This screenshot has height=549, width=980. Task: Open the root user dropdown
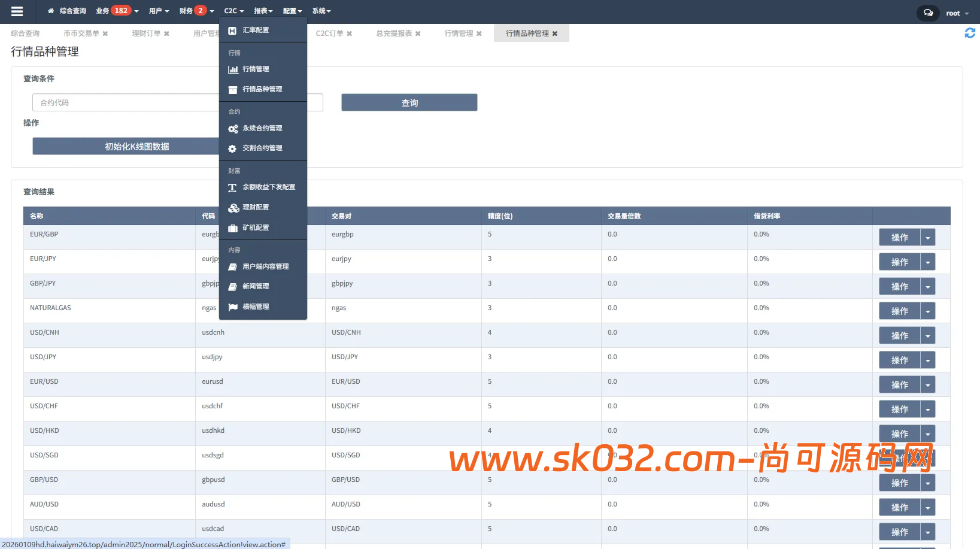point(956,13)
